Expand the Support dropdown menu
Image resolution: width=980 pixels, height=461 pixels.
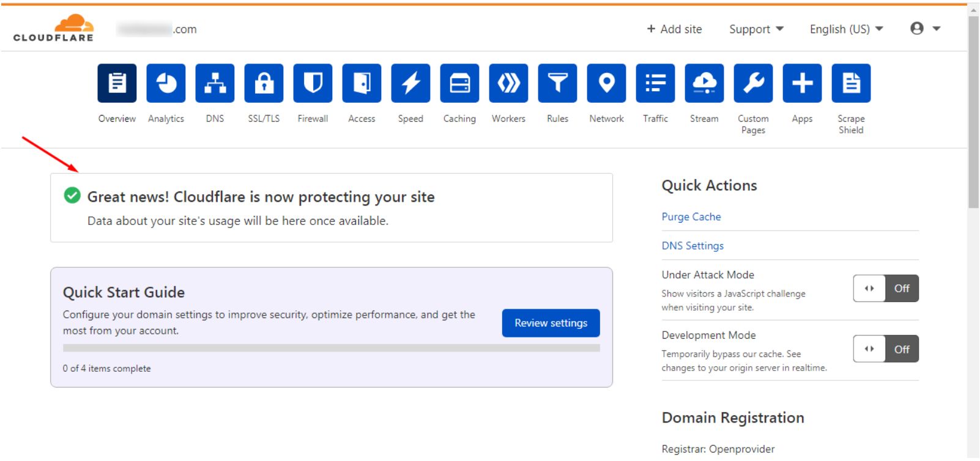(756, 29)
